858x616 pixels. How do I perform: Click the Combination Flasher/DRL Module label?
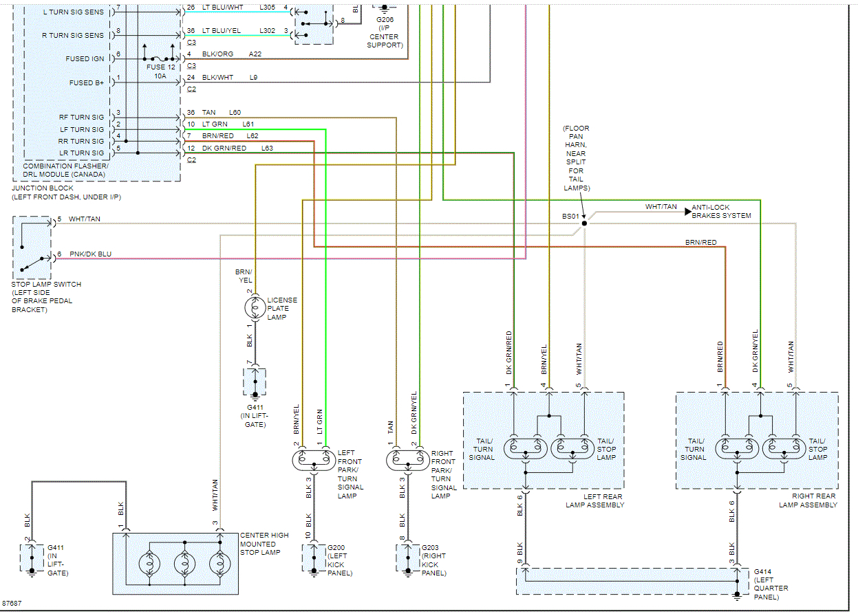tap(65, 170)
